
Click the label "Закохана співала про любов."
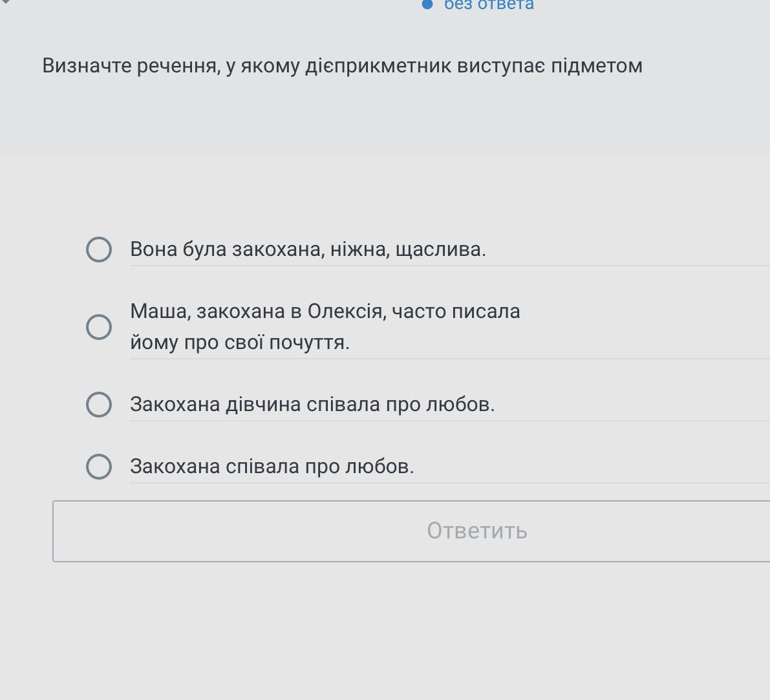(x=272, y=467)
